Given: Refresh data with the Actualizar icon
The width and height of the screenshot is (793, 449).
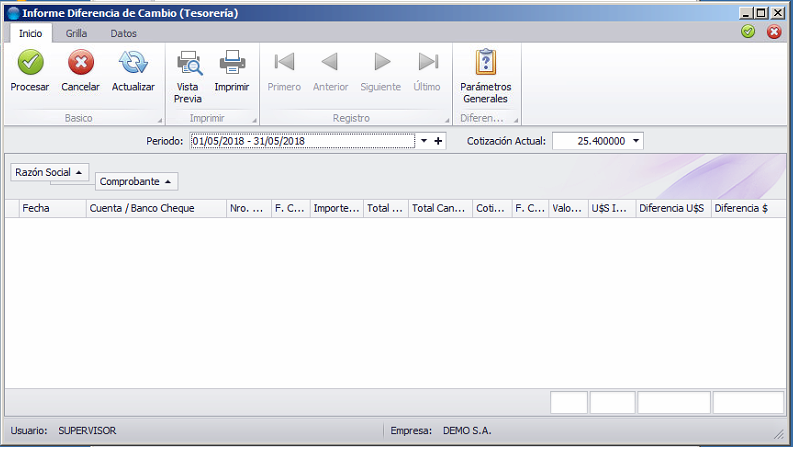Looking at the screenshot, I should 133,63.
